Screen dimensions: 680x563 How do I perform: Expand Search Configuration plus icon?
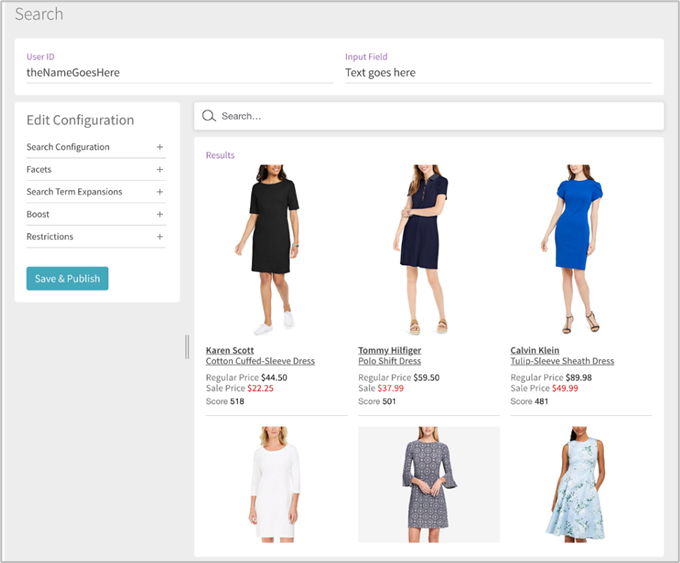click(x=160, y=147)
